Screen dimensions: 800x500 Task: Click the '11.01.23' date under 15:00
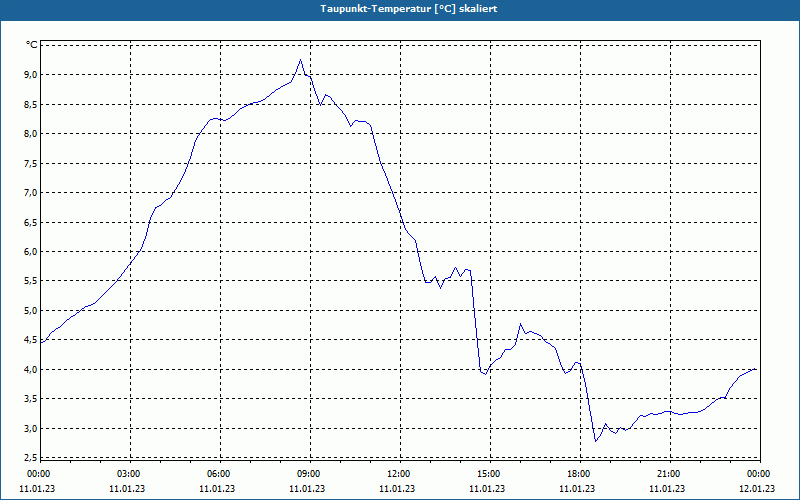[x=487, y=488]
